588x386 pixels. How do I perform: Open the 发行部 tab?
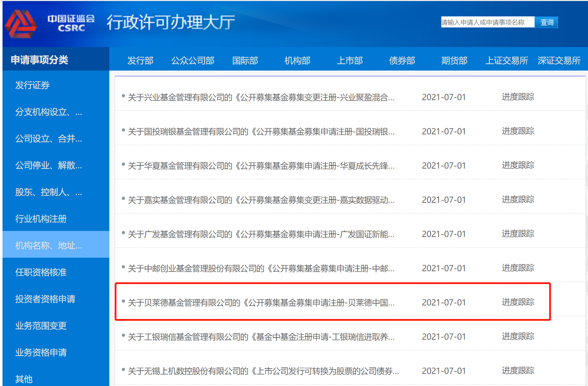click(x=140, y=61)
